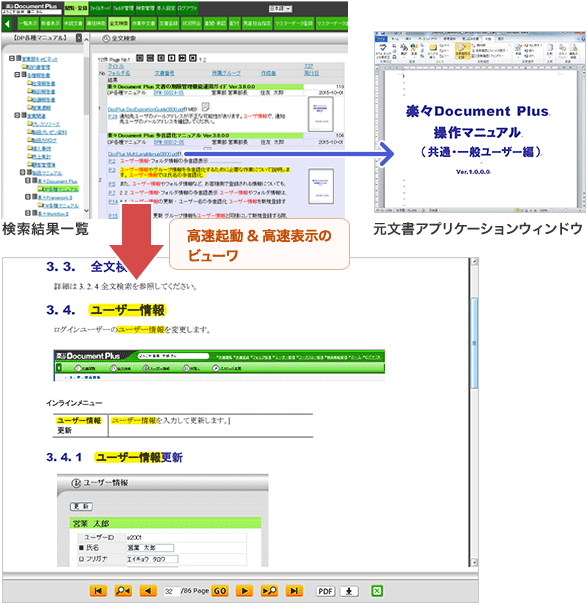Open the DocPlus MultiLangManual pdf link
The image size is (588, 605).
tap(142, 154)
